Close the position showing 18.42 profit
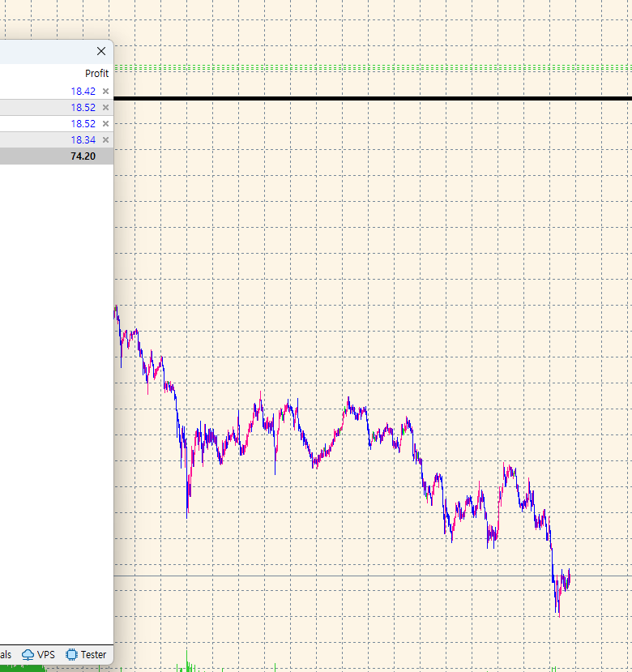632x672 pixels. pos(105,92)
